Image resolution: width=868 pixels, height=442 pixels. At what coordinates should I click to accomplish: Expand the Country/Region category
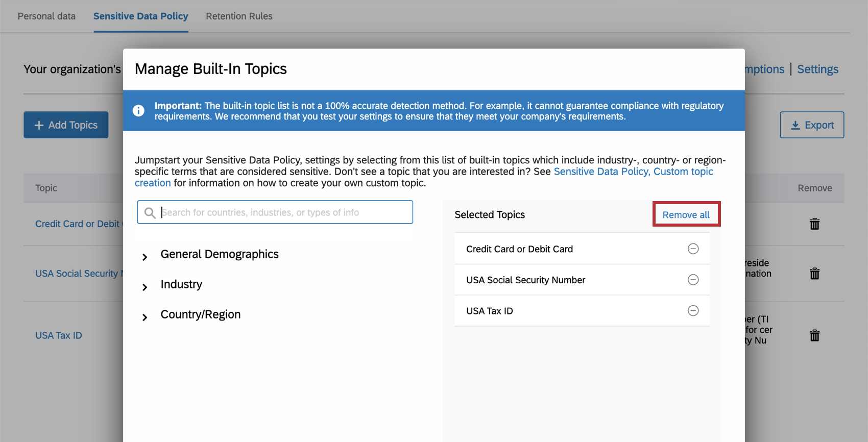click(x=144, y=317)
